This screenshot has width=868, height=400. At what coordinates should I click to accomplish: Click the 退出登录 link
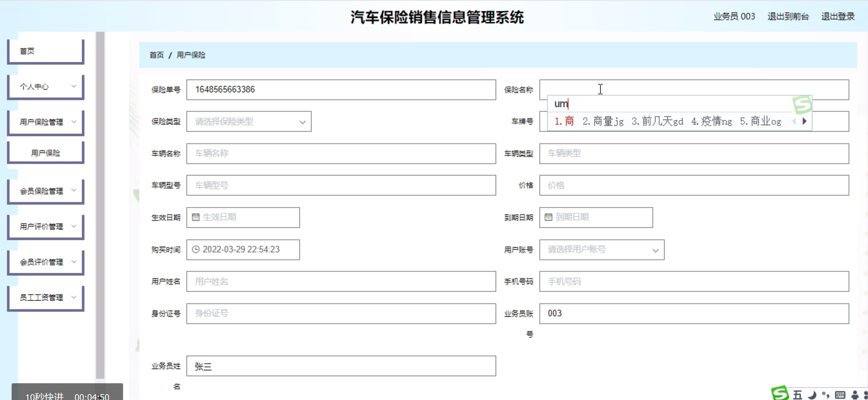tap(838, 16)
